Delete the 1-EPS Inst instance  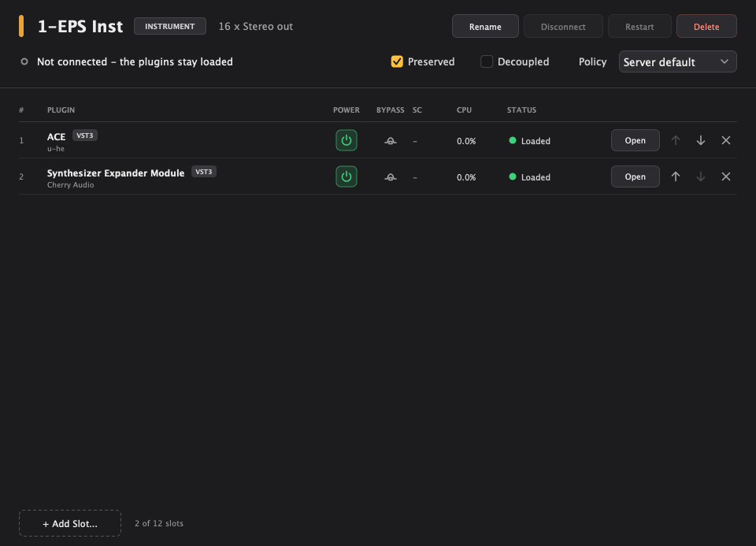point(706,27)
